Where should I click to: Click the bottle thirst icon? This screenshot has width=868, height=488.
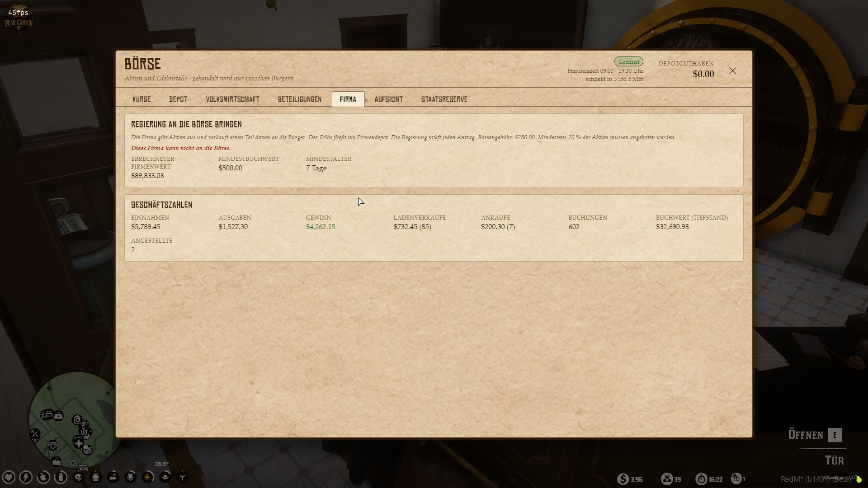point(61,477)
